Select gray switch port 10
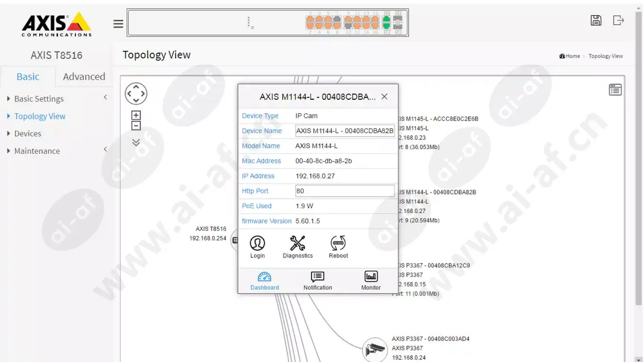Image resolution: width=644 pixels, height=362 pixels. pyautogui.click(x=349, y=26)
